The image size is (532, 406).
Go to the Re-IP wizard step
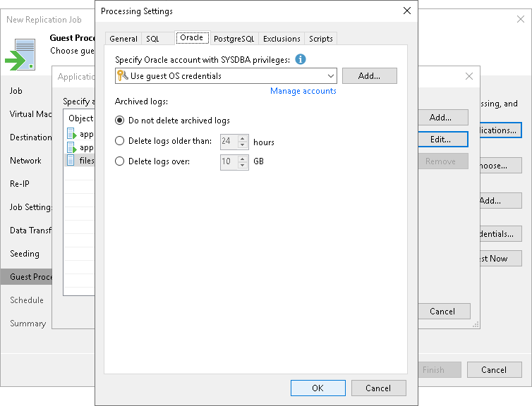tap(19, 184)
